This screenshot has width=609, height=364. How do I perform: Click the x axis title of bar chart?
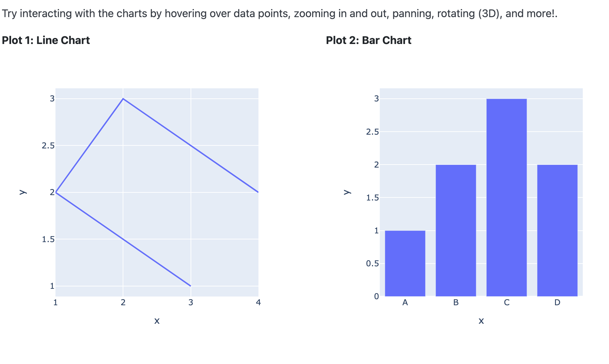[x=481, y=321]
